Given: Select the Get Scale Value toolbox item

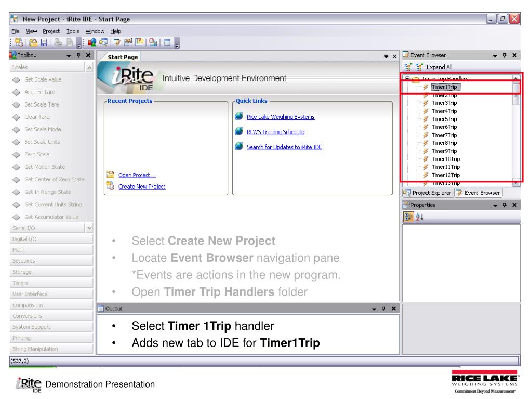Looking at the screenshot, I should pos(43,79).
